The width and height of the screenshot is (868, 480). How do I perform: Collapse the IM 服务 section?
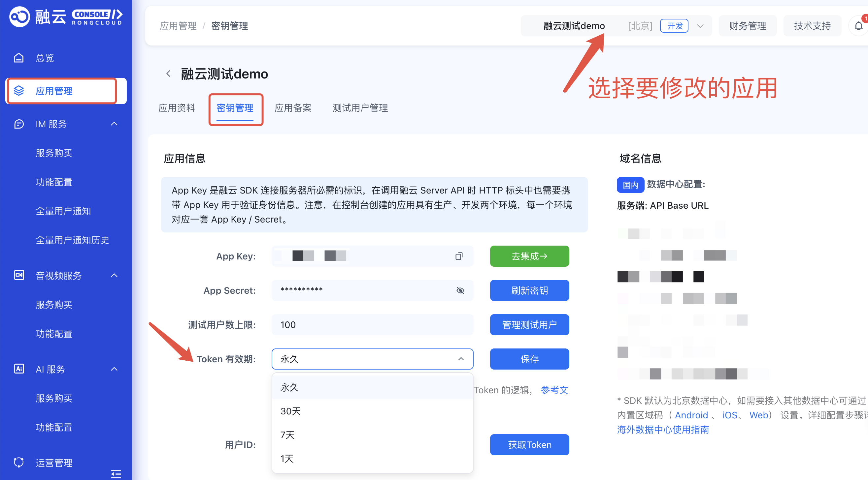(114, 124)
